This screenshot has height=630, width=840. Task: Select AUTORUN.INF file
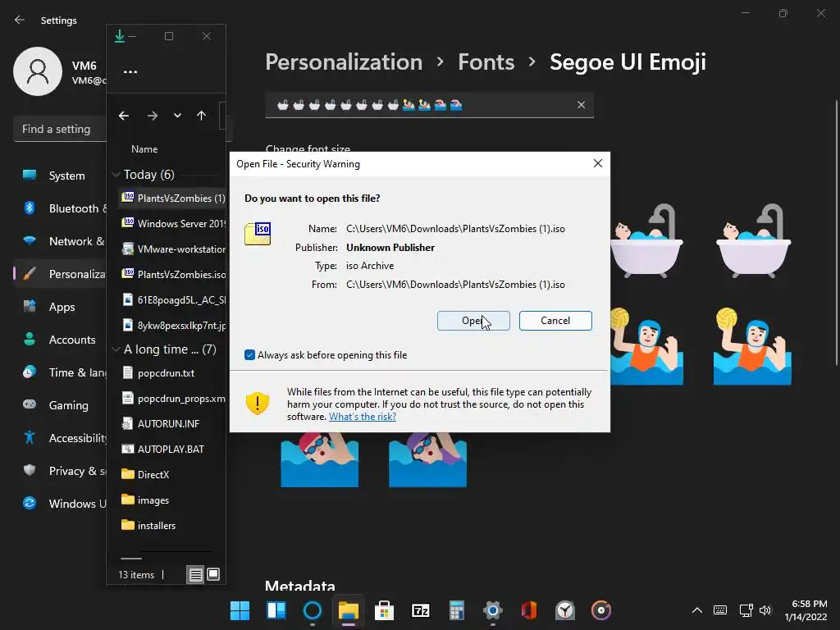point(171,424)
